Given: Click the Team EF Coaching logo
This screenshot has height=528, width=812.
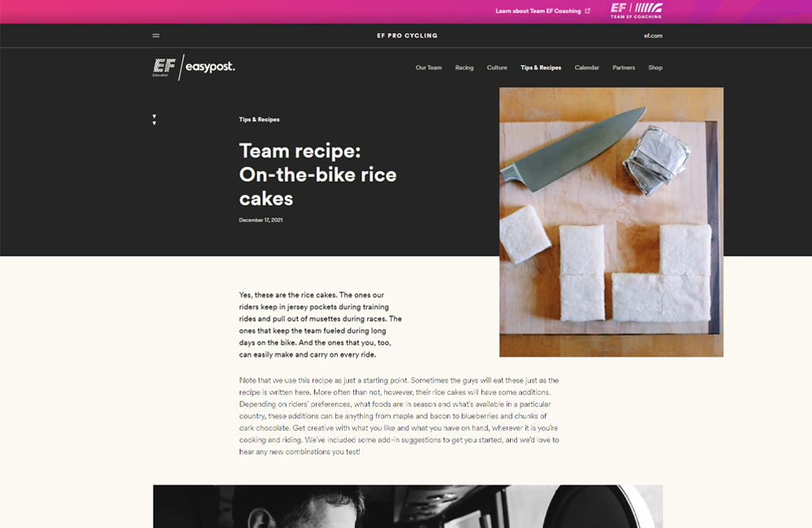Looking at the screenshot, I should [636, 11].
